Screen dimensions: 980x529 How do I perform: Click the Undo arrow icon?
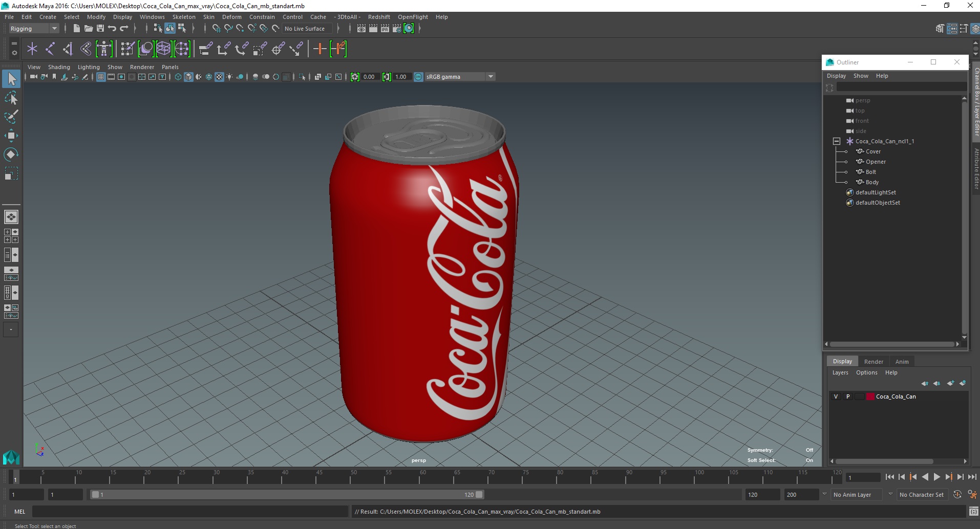tap(112, 29)
